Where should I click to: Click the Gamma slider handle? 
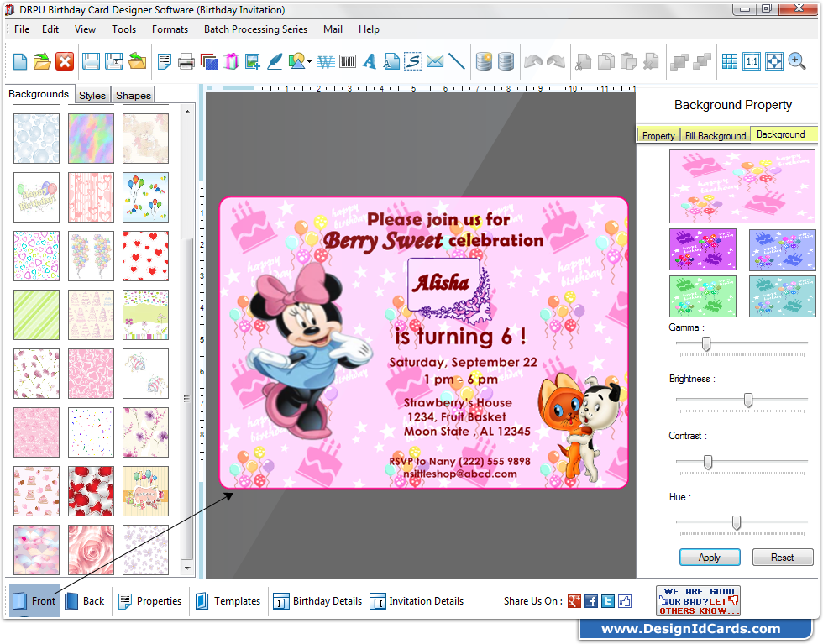pyautogui.click(x=706, y=343)
